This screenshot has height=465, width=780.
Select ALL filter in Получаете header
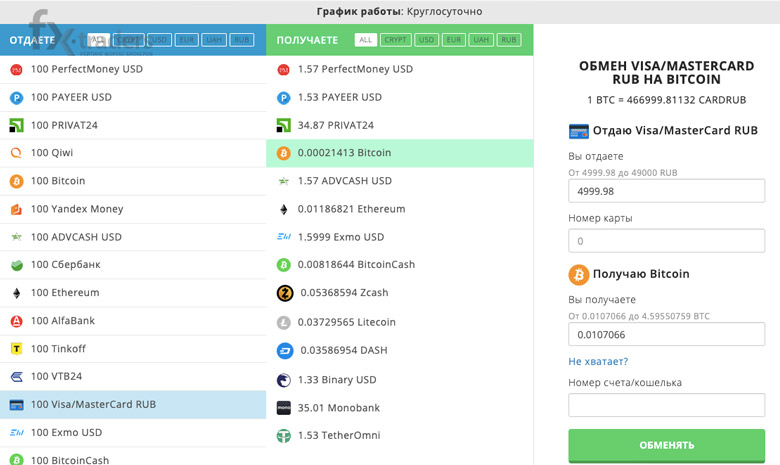point(366,40)
